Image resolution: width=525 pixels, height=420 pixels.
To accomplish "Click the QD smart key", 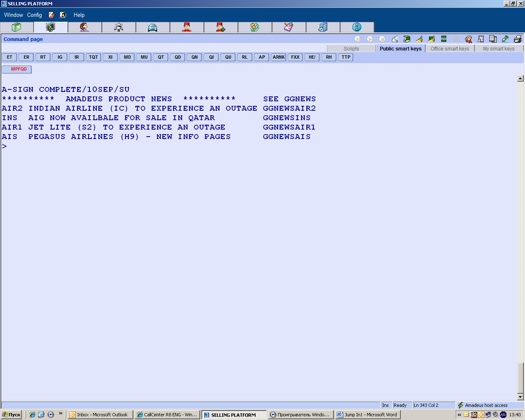I will tap(178, 57).
